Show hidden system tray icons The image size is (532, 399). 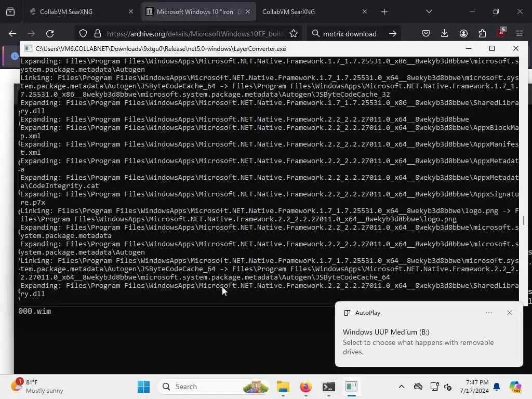pyautogui.click(x=402, y=387)
